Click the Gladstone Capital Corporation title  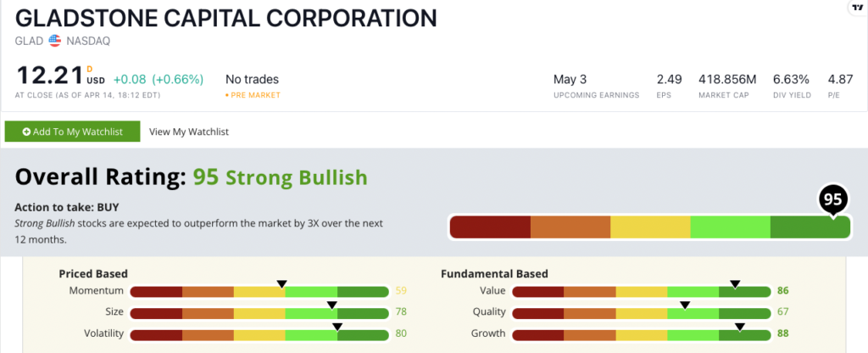tap(226, 18)
